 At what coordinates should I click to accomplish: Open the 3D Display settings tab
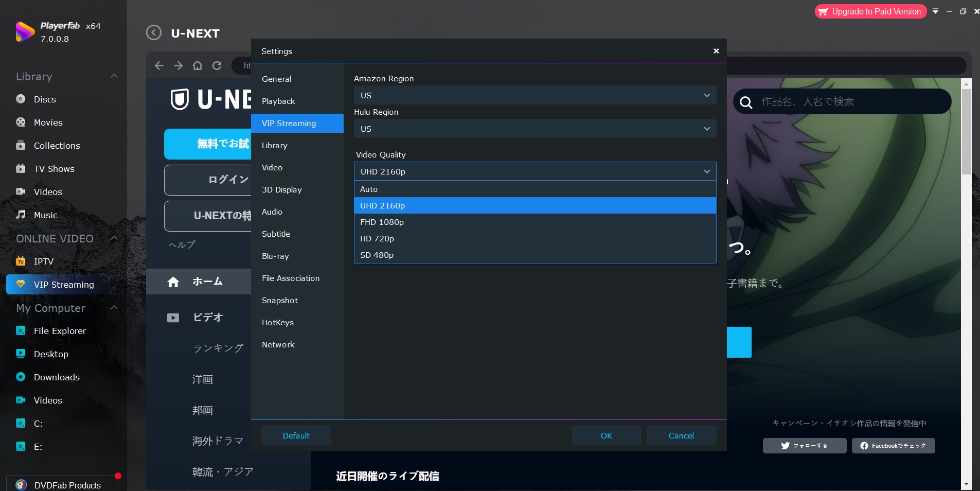pos(297,189)
